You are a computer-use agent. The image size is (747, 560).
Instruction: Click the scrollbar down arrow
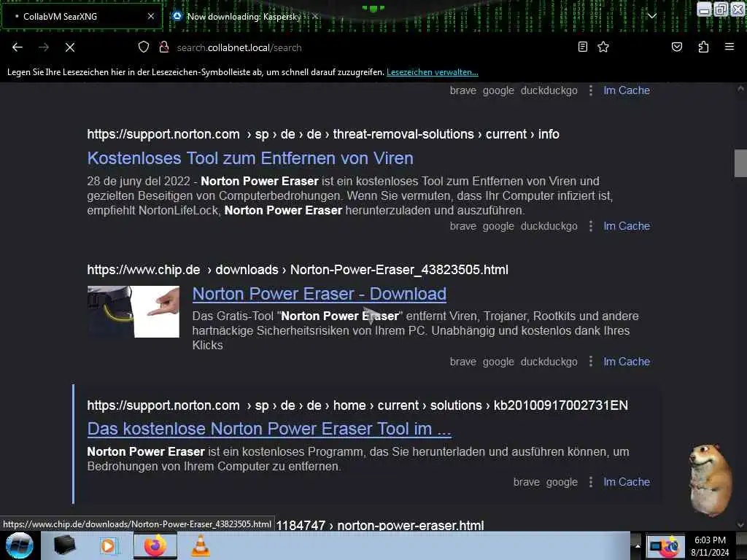[x=740, y=525]
